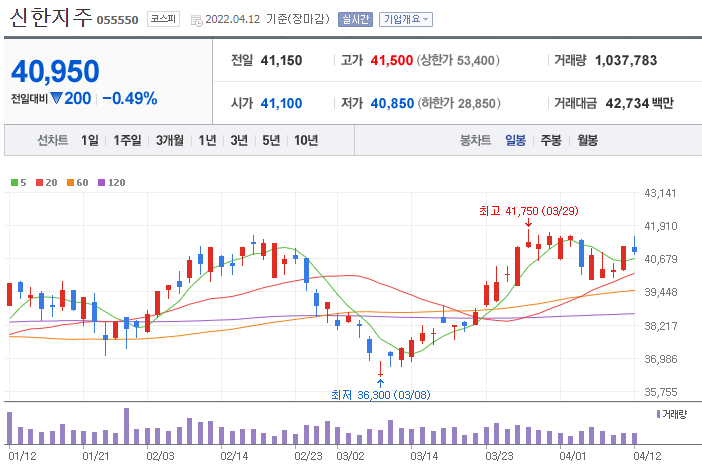The image size is (702, 474).
Task: Click the 2022.04.12 기준(장마감) date text
Action: coord(267,19)
